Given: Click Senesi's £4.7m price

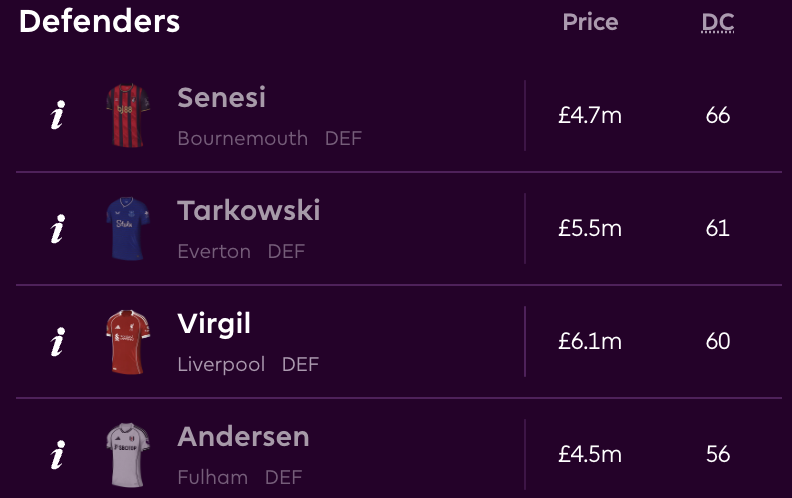Looking at the screenshot, I should tap(590, 116).
